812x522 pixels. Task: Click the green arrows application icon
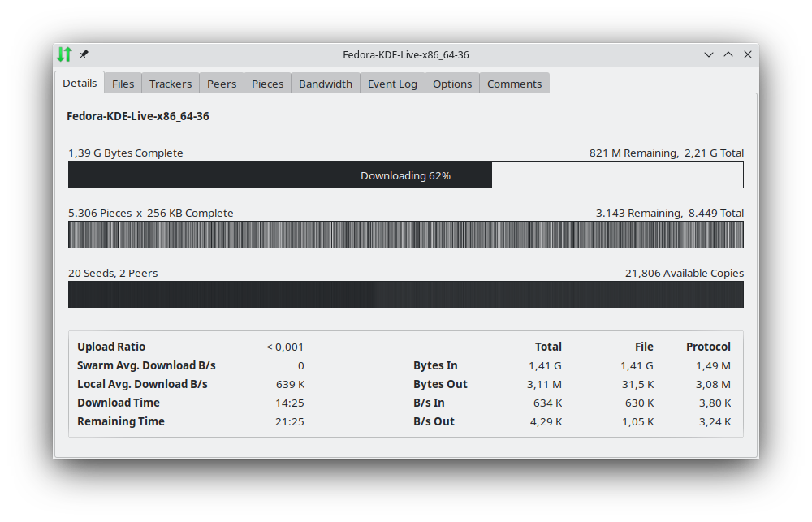(64, 54)
